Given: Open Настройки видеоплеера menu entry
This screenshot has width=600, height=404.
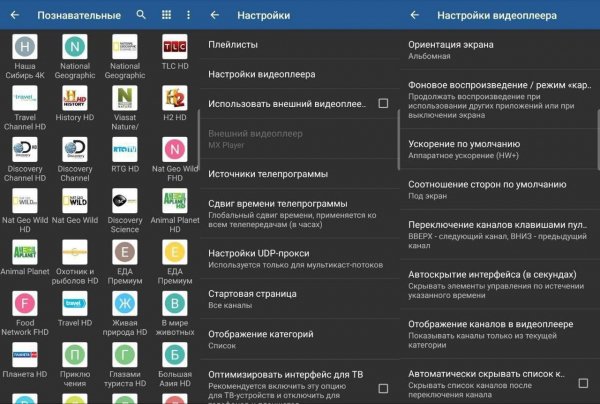Looking at the screenshot, I should click(300, 74).
